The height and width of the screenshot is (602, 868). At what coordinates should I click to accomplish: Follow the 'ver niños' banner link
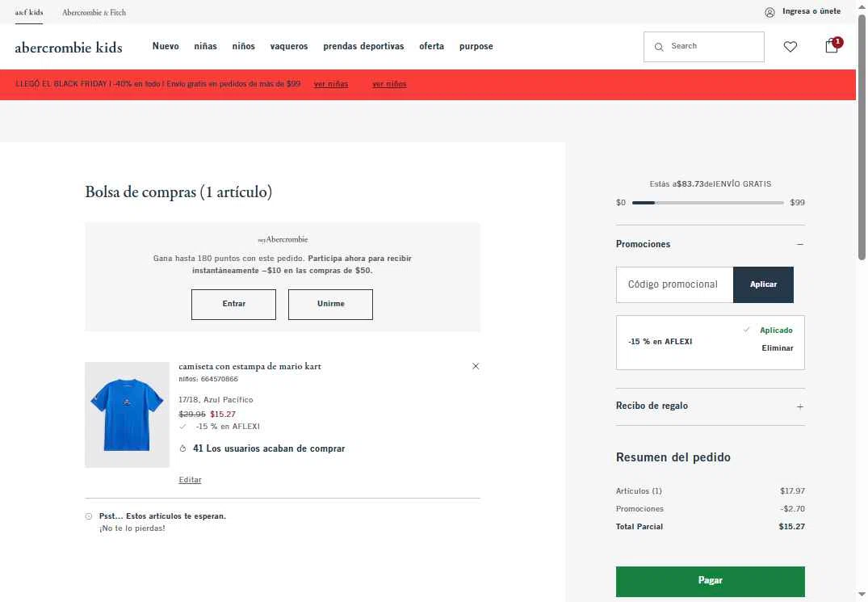coord(389,84)
